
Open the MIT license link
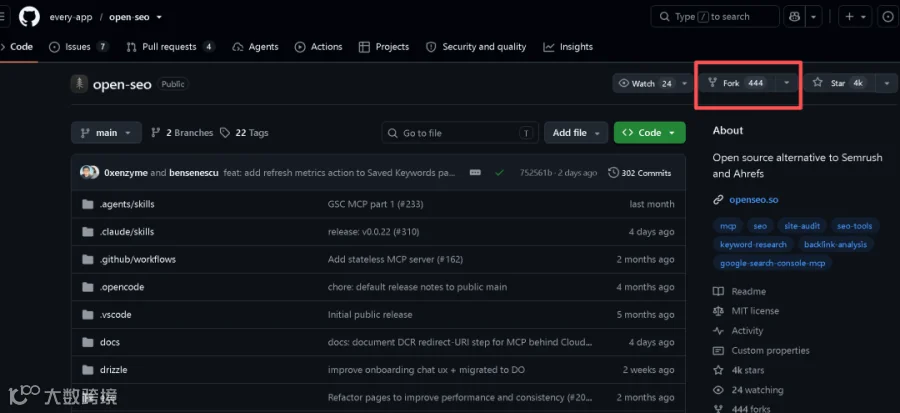(746, 311)
